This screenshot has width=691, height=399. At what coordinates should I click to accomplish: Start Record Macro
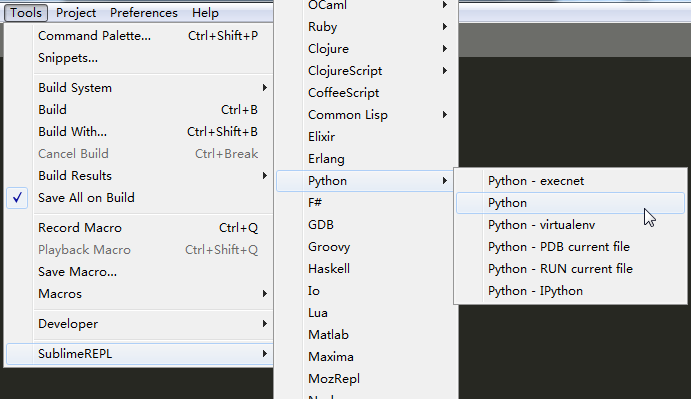click(139, 228)
